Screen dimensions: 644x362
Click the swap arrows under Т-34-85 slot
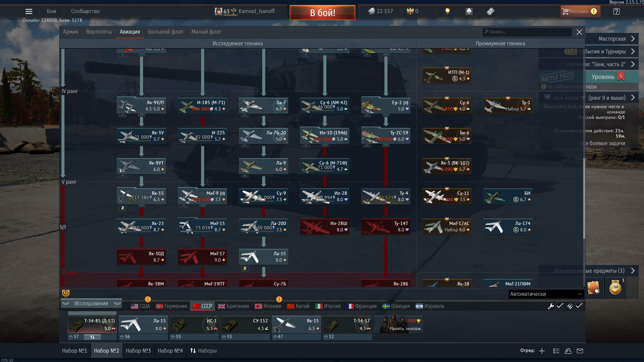92,337
